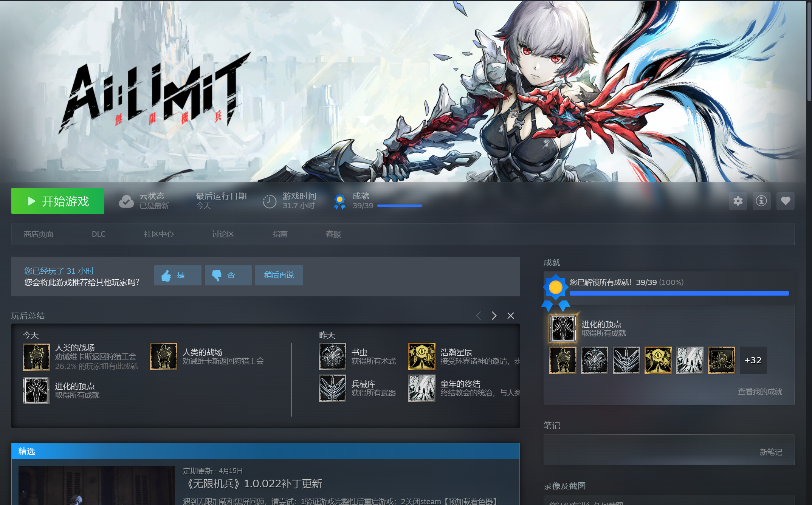Close the 玩后总结 section

(x=511, y=316)
